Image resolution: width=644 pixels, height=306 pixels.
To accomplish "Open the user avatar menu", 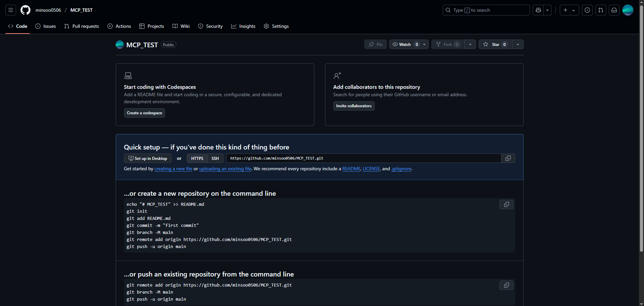I will point(628,10).
